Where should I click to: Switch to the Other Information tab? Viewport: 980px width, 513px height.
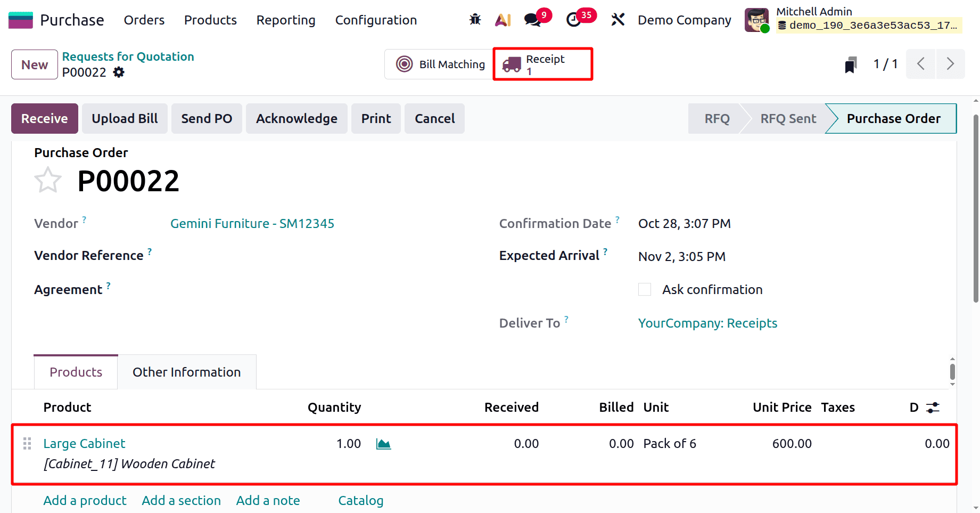coord(186,372)
